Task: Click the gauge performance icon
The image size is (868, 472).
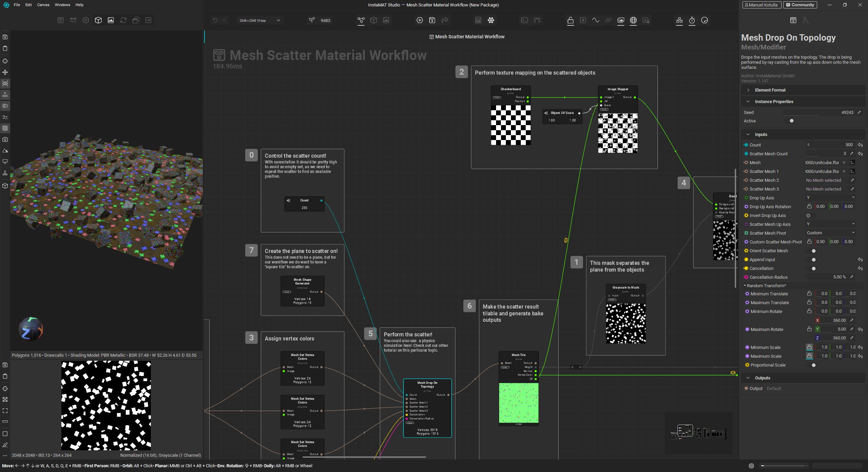Action: [705, 20]
